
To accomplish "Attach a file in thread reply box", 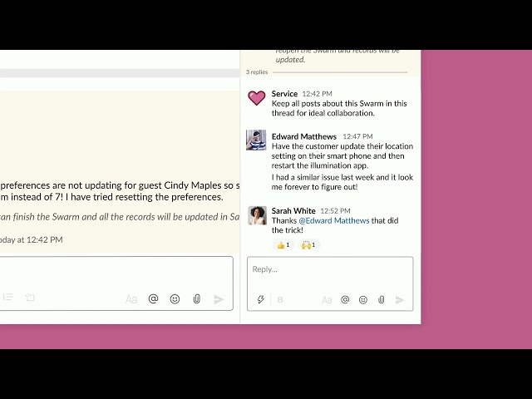I will 382,300.
